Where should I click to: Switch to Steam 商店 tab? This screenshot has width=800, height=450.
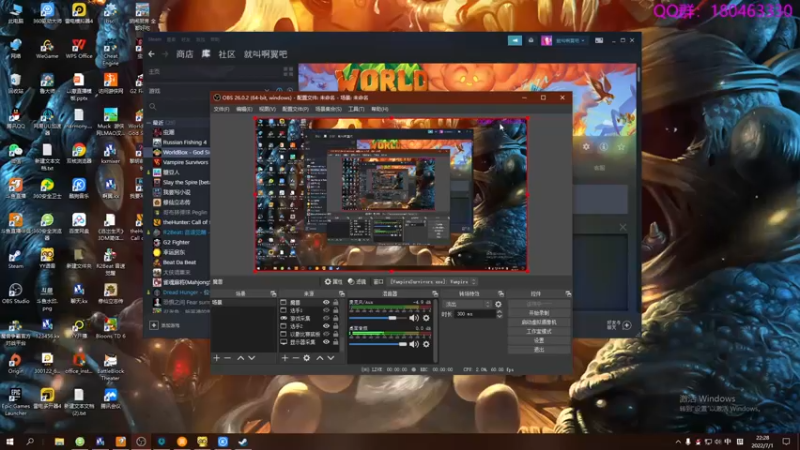[x=184, y=54]
